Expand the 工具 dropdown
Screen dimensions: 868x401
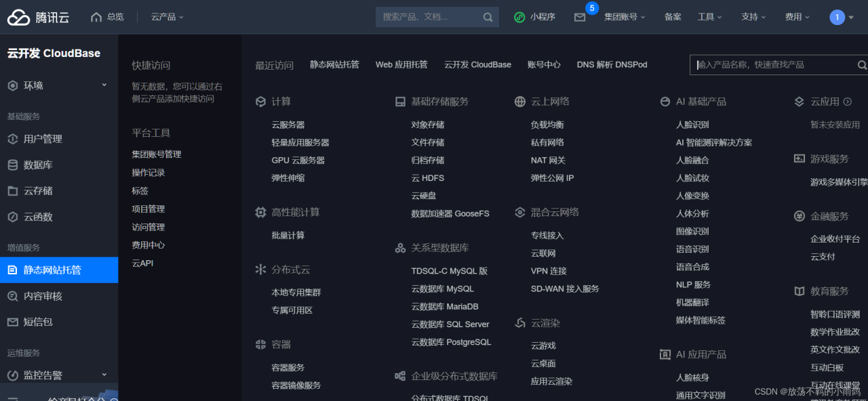[x=709, y=17]
